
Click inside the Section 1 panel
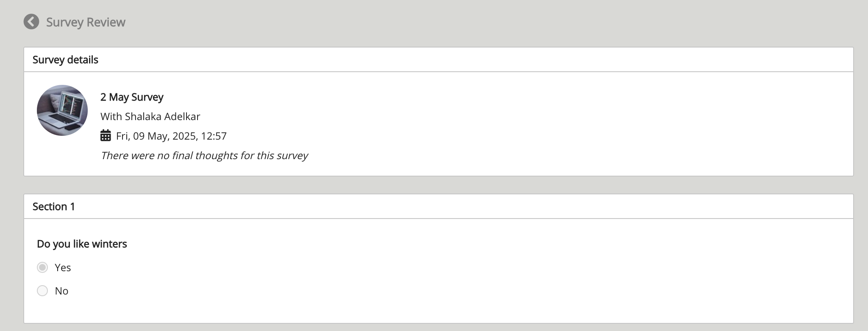coord(424,272)
